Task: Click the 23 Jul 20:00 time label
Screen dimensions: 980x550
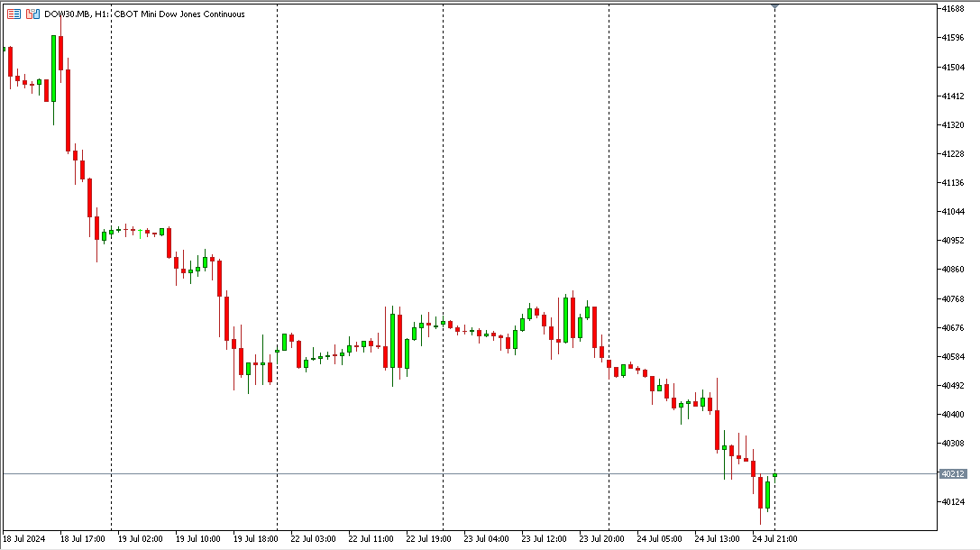Action: (x=601, y=539)
